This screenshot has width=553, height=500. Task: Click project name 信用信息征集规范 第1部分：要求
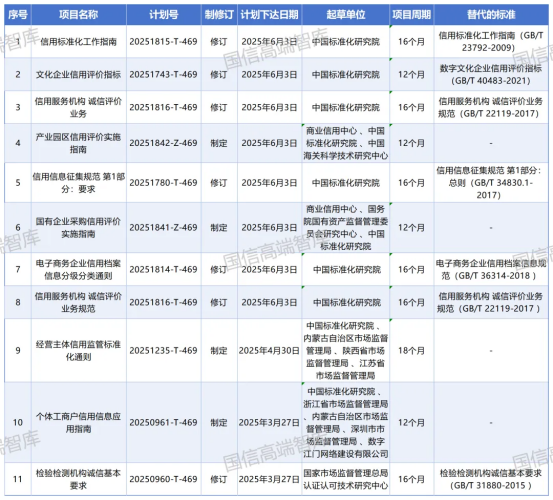point(79,183)
